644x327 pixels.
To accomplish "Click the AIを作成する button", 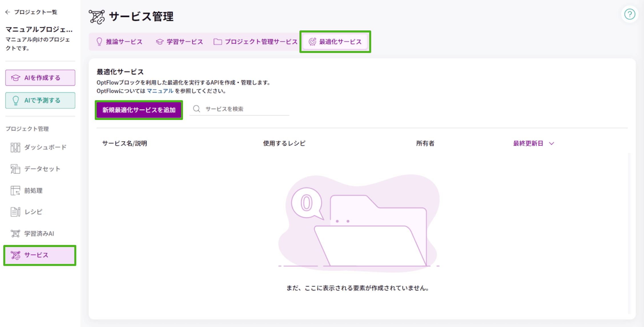I will pos(40,77).
